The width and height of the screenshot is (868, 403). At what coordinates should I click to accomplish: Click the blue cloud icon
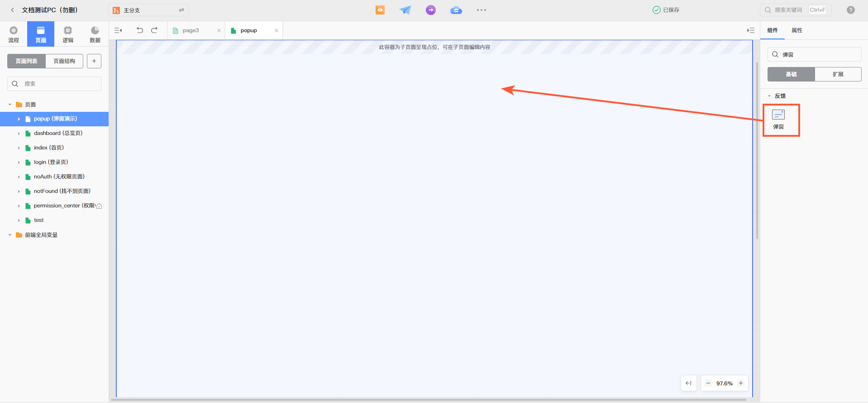[456, 10]
